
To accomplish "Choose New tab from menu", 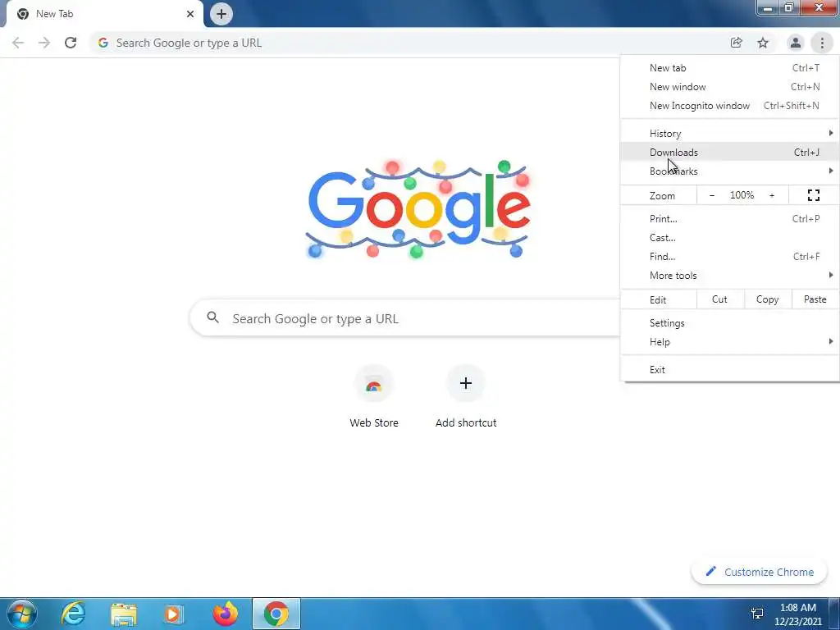I will tap(729, 68).
